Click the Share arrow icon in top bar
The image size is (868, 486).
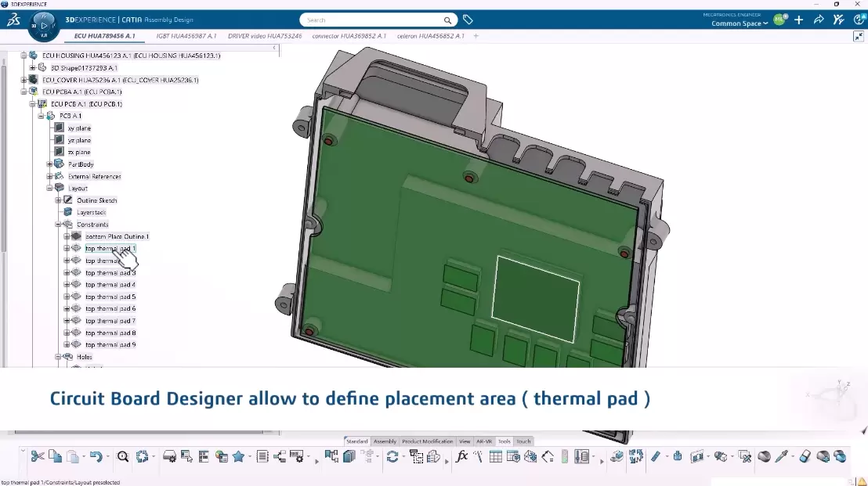point(818,20)
